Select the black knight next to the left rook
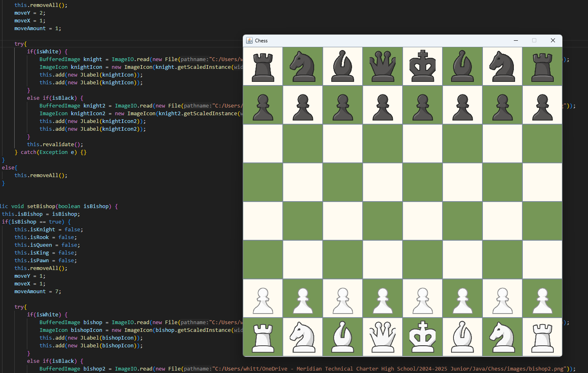This screenshot has width=588, height=373. coord(302,66)
